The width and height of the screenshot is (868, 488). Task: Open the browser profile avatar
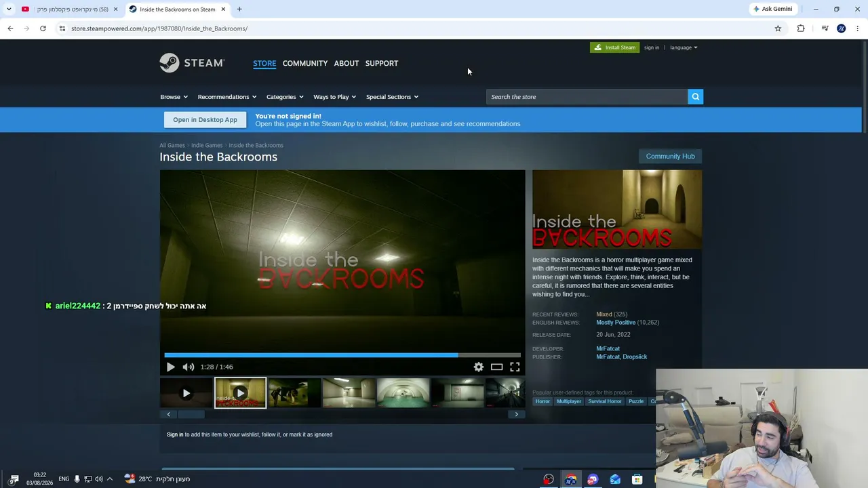point(842,28)
